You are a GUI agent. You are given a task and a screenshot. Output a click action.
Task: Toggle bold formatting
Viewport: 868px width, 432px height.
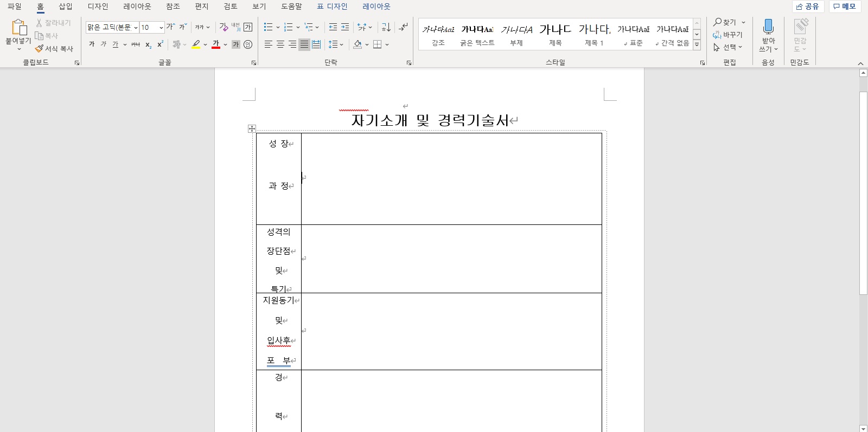pos(92,44)
